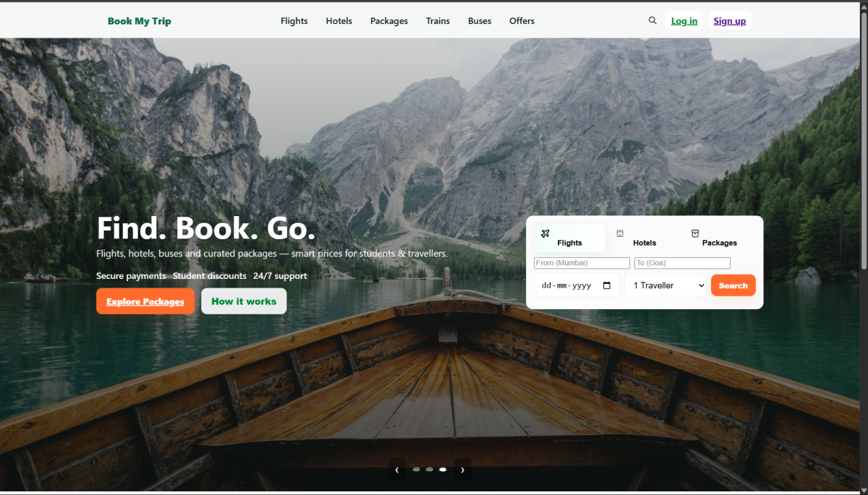Click the dd-mm-yyyy date field
The width and height of the screenshot is (868, 495).
(568, 285)
